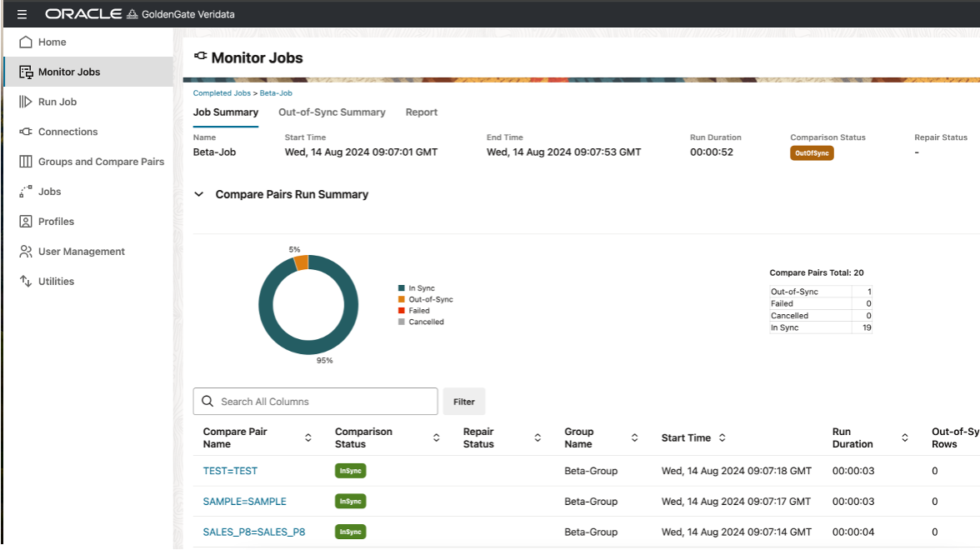Open the hamburger navigation menu
980x550 pixels.
coord(22,14)
